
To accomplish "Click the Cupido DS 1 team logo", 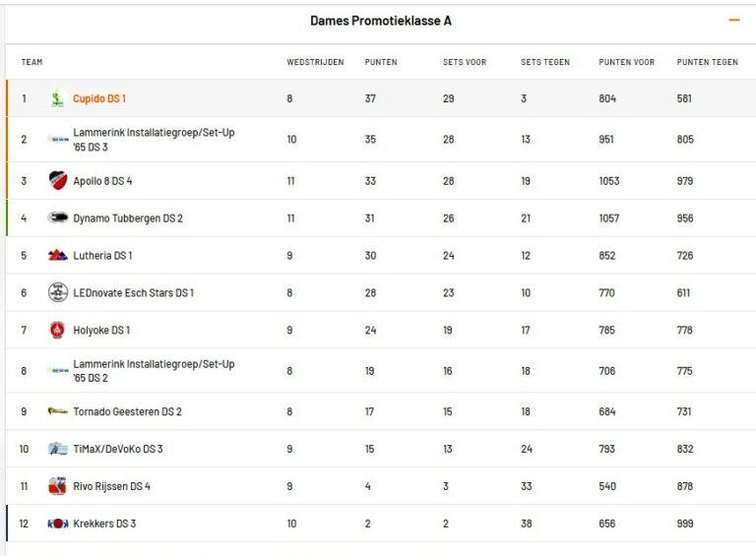I will (58, 98).
